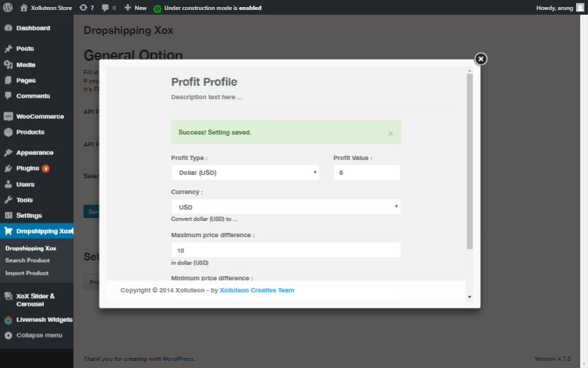Click the Profit Profile heading
Viewport: 588px width, 368px height.
(x=204, y=82)
